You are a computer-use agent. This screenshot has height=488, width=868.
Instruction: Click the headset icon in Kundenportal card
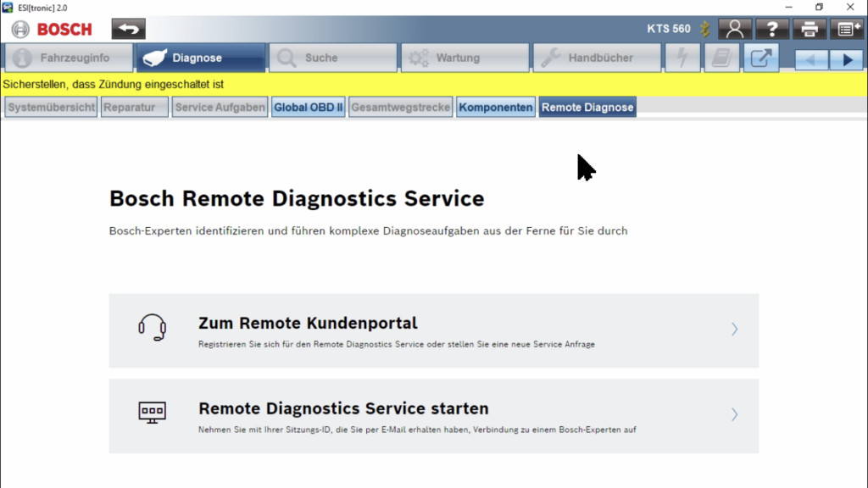153,327
